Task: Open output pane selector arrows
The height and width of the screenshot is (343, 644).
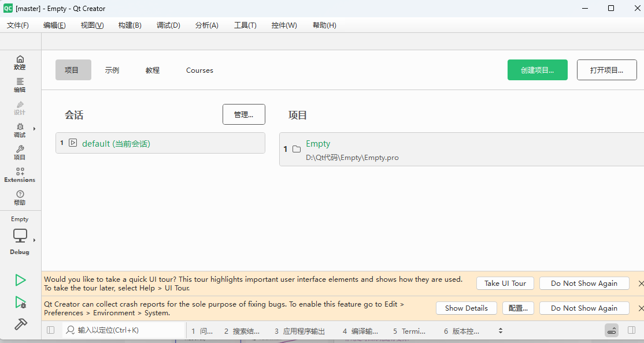Action: pyautogui.click(x=500, y=331)
